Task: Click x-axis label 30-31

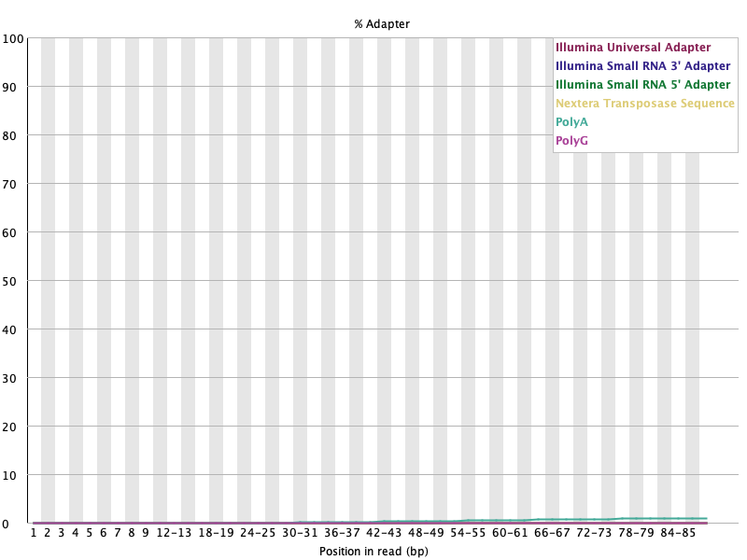Action: pos(300,533)
